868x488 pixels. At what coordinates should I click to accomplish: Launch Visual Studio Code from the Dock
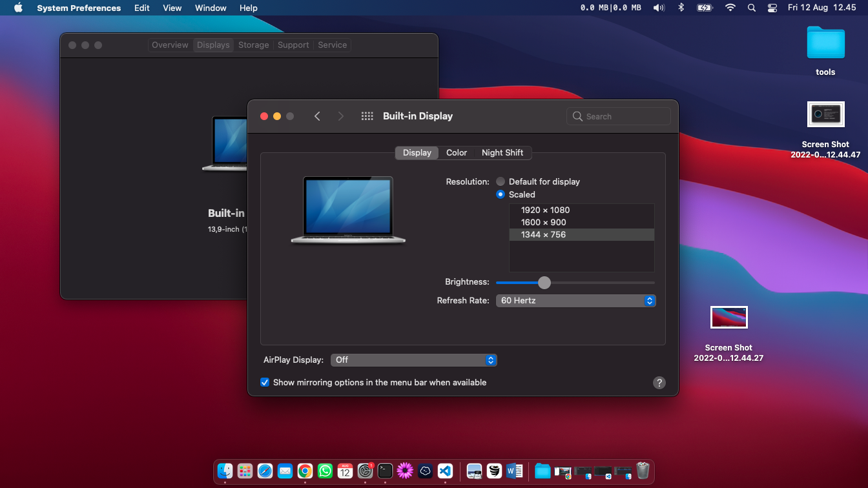(445, 471)
